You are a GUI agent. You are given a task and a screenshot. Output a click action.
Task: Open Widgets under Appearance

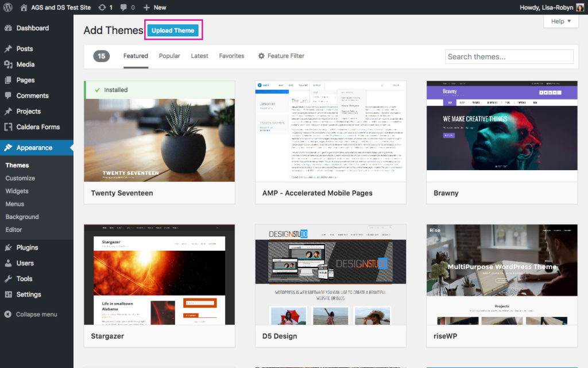point(17,191)
